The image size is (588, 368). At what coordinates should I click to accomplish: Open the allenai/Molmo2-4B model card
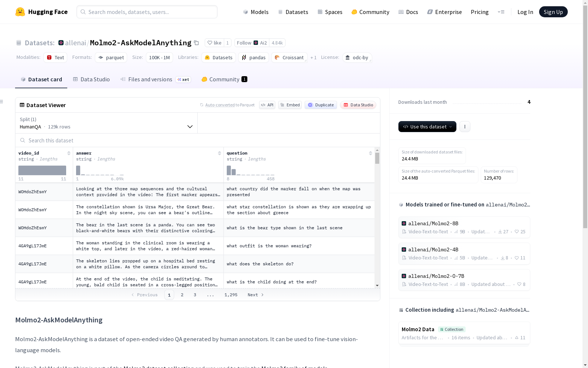[x=464, y=254]
